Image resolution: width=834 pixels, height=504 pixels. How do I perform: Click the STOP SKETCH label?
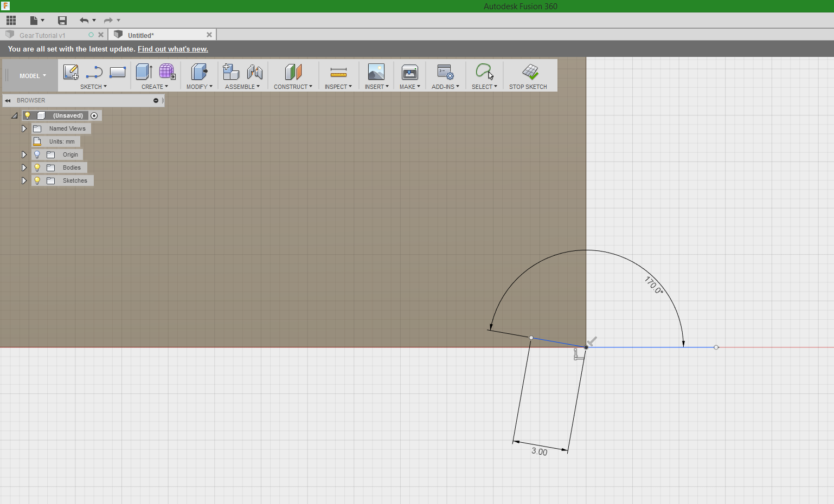(528, 87)
